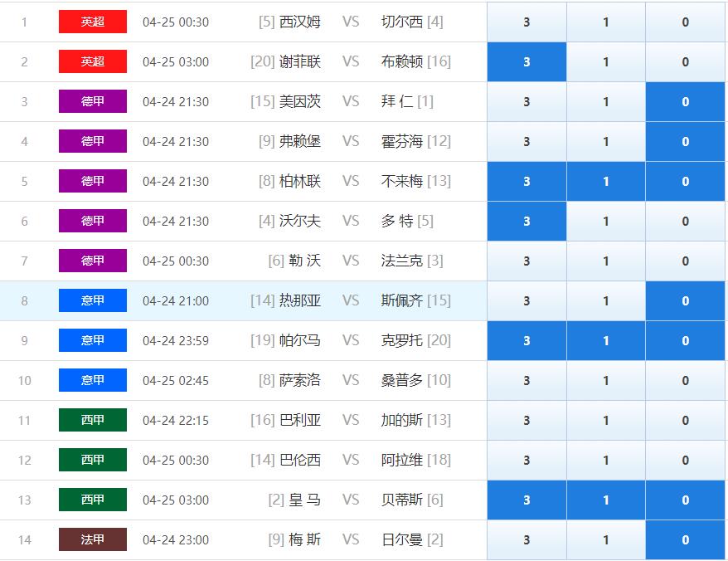Open away team 切尔西

point(402,22)
